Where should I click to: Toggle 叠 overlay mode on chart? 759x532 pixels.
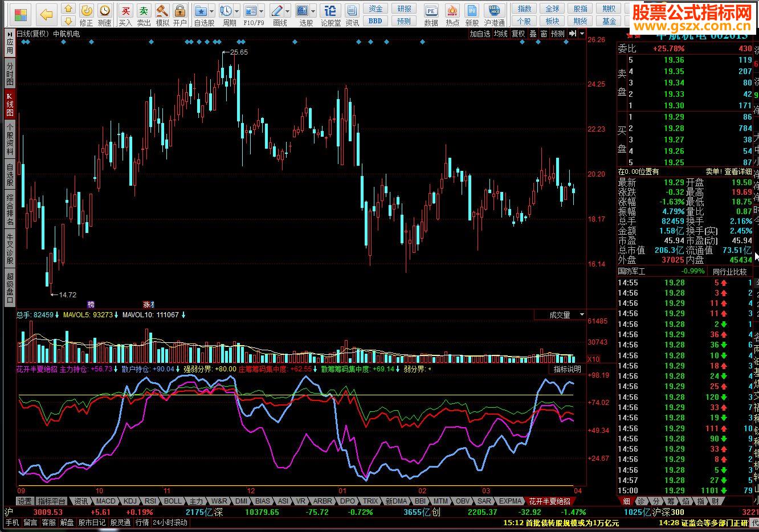point(533,34)
